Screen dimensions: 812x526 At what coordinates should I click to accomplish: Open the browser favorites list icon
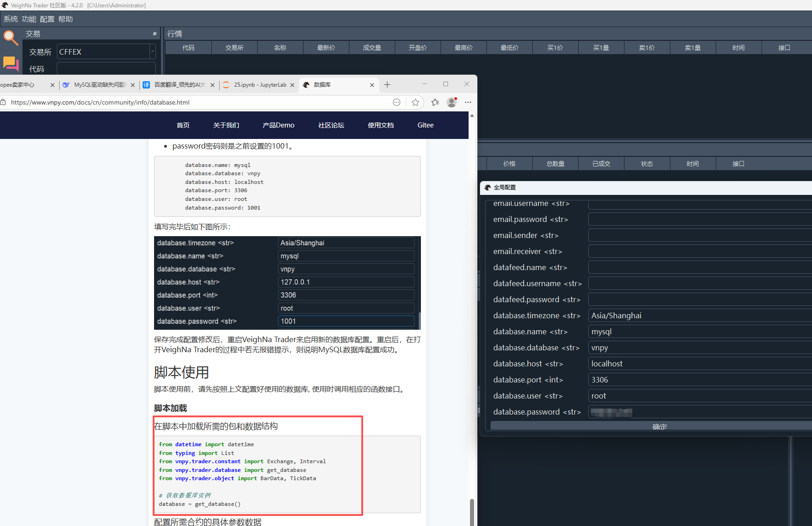tap(435, 102)
